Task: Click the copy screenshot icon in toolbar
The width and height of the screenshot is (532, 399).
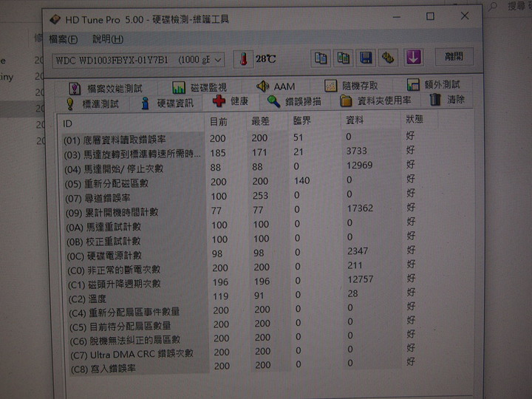Action: tap(344, 58)
